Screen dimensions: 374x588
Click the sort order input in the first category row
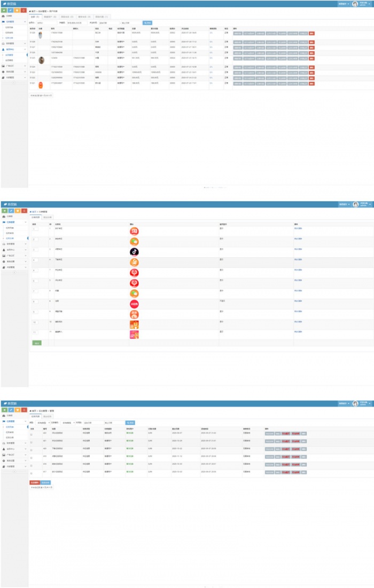(x=35, y=230)
